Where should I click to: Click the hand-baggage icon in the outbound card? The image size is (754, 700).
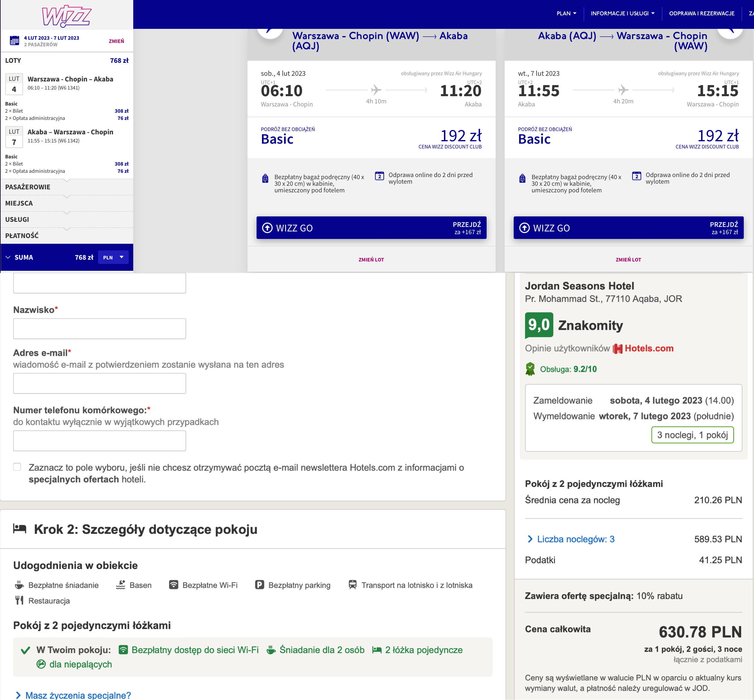pyautogui.click(x=265, y=179)
